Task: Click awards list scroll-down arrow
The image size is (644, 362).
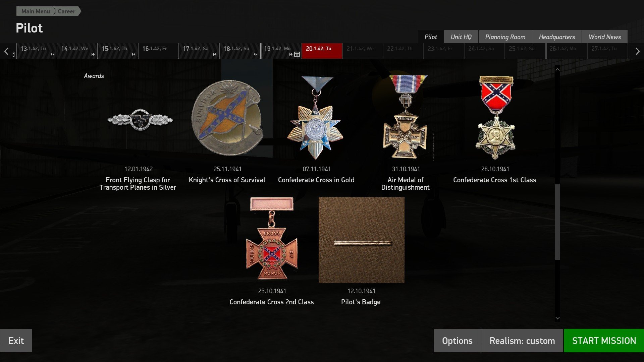Action: tap(557, 318)
